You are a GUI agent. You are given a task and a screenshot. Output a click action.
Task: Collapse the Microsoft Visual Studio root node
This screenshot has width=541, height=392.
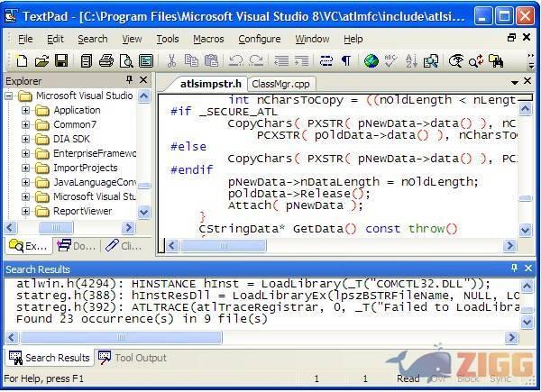12,96
